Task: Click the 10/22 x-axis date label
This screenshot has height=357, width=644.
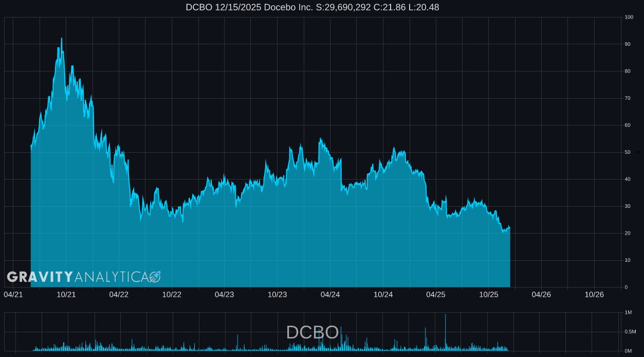Action: 172,295
